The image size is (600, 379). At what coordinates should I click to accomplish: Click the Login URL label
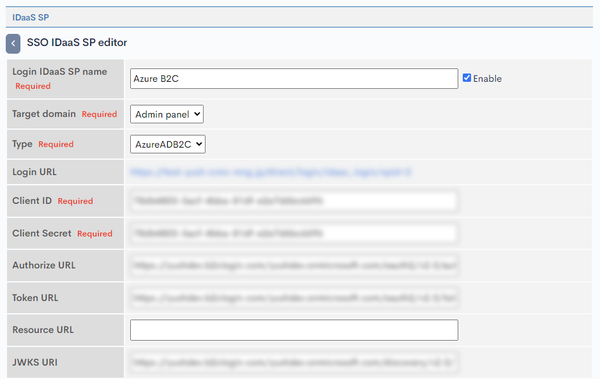point(34,172)
